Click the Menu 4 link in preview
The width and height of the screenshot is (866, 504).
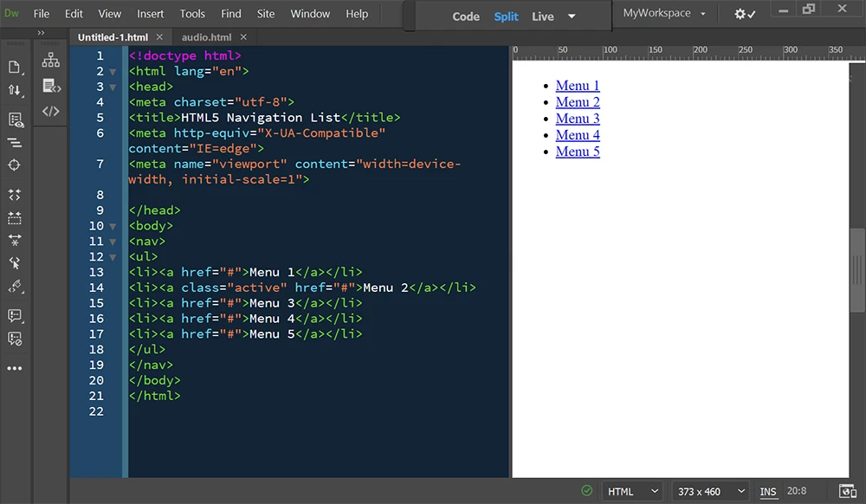coord(577,135)
